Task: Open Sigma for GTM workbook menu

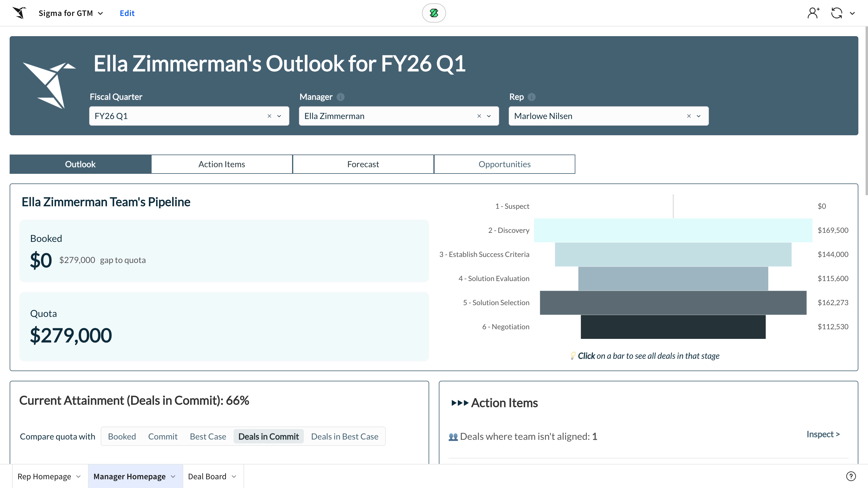Action: (x=71, y=13)
